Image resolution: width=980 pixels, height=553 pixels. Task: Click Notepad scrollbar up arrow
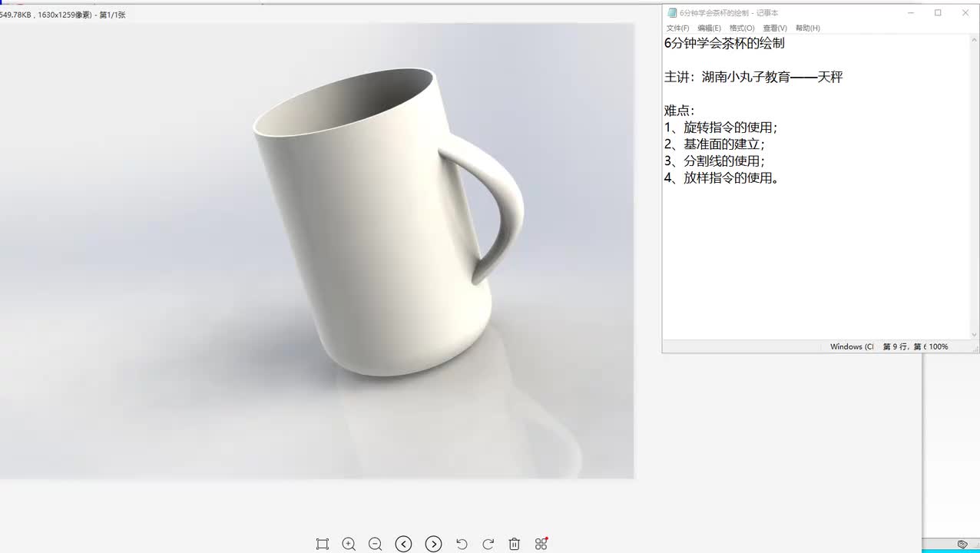pyautogui.click(x=975, y=40)
